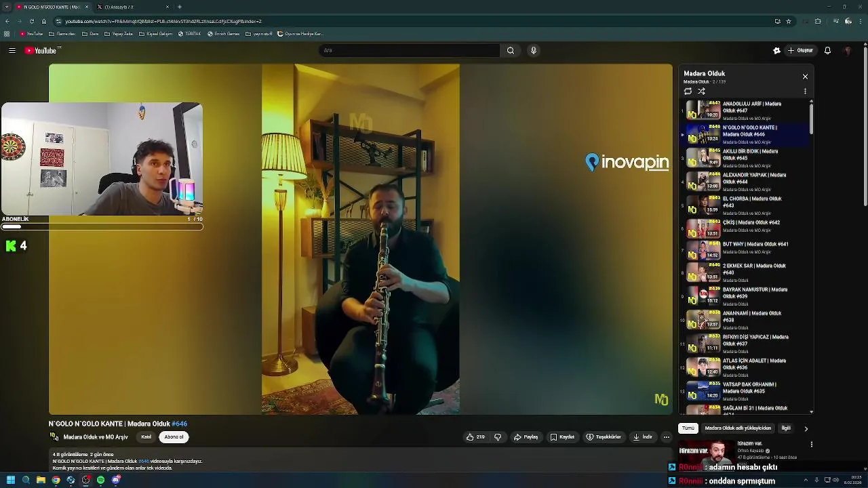Open the Yapay Zeka bookmarks folder

[119, 34]
